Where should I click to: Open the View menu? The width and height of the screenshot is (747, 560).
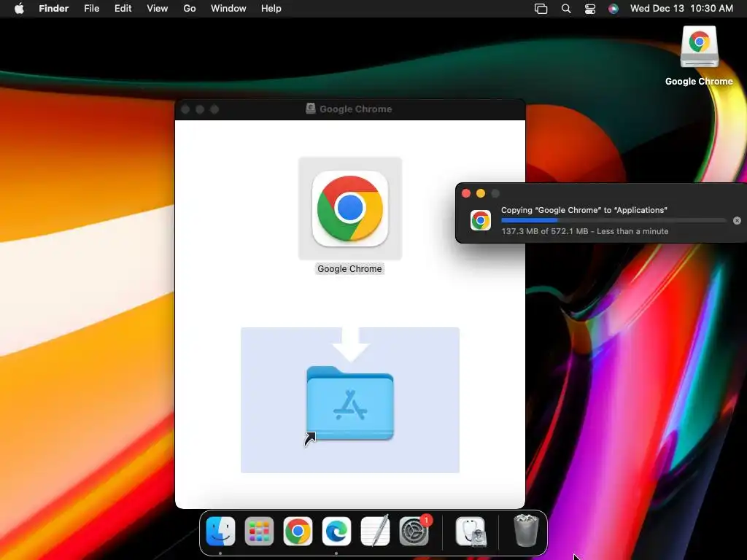pos(158,9)
